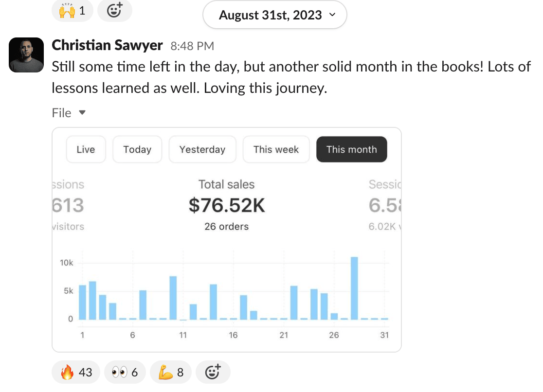Switch to This week view
Viewport: 543px width, 392px height.
coord(276,149)
